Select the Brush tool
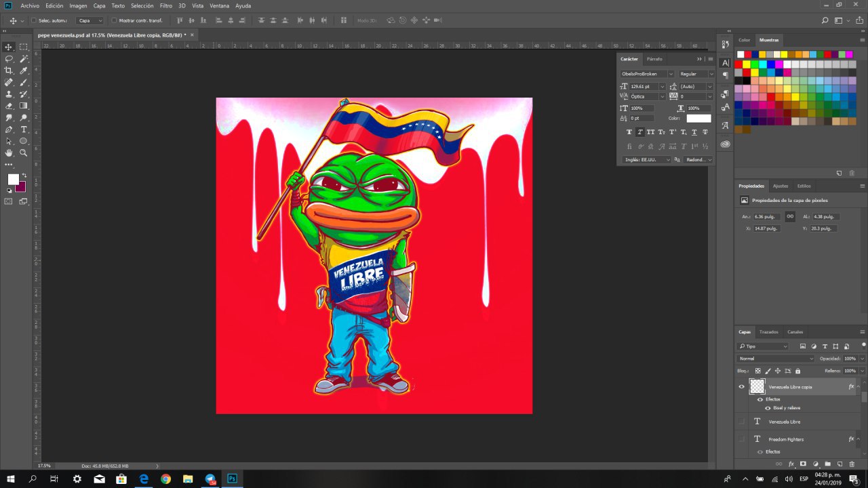 pyautogui.click(x=24, y=82)
